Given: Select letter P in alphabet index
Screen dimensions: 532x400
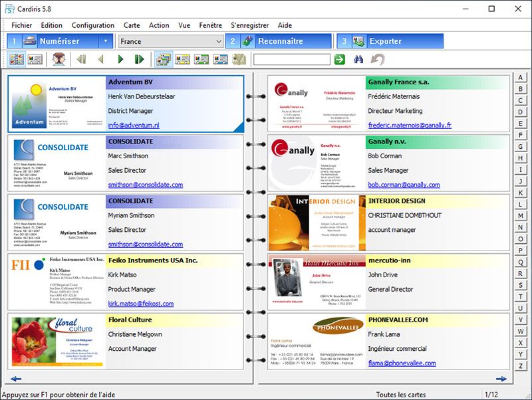Looking at the screenshot, I should pyautogui.click(x=521, y=250).
